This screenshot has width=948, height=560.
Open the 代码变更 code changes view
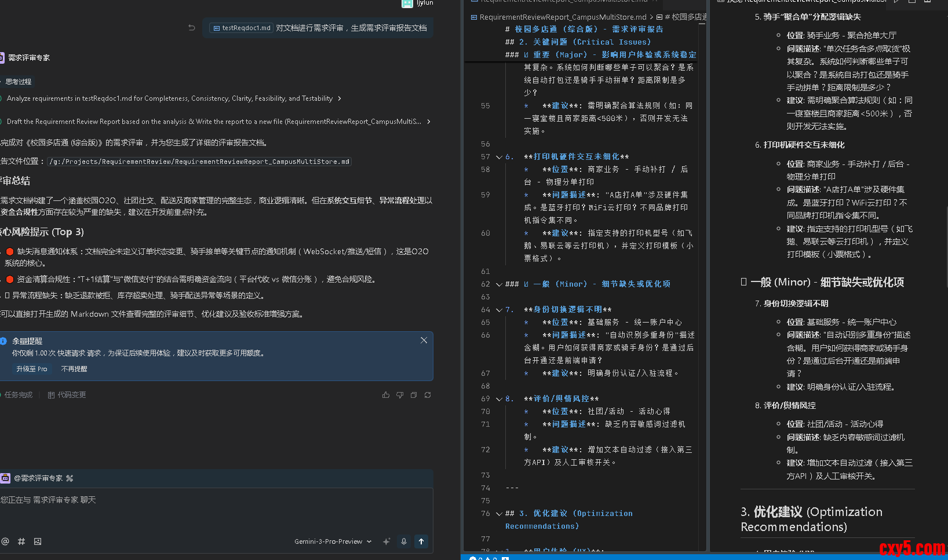click(67, 395)
